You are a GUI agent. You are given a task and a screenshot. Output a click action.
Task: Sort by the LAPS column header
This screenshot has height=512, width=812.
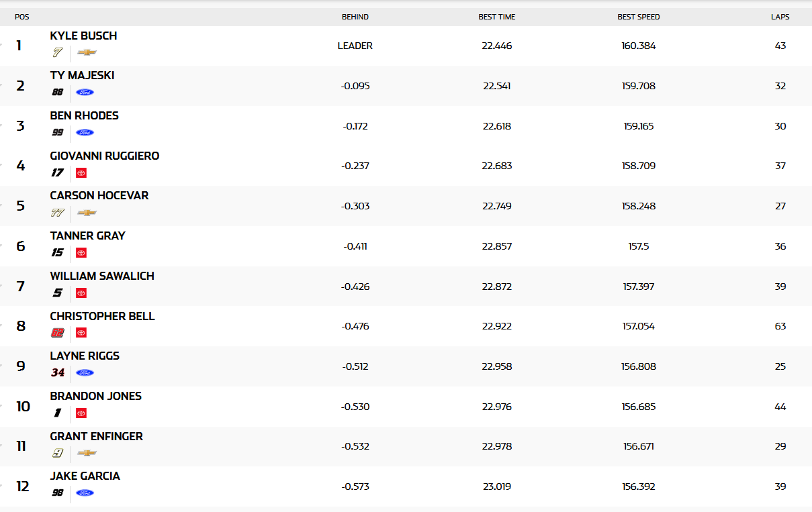click(x=780, y=17)
